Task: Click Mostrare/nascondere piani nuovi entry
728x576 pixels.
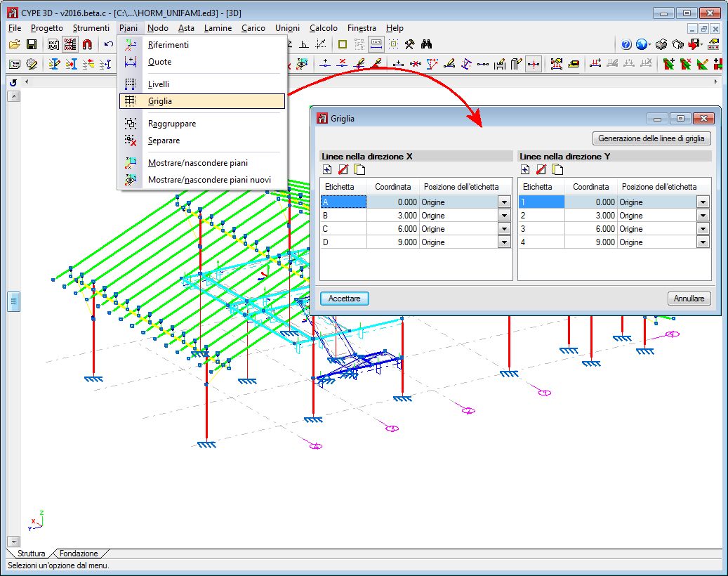Action: click(x=202, y=180)
